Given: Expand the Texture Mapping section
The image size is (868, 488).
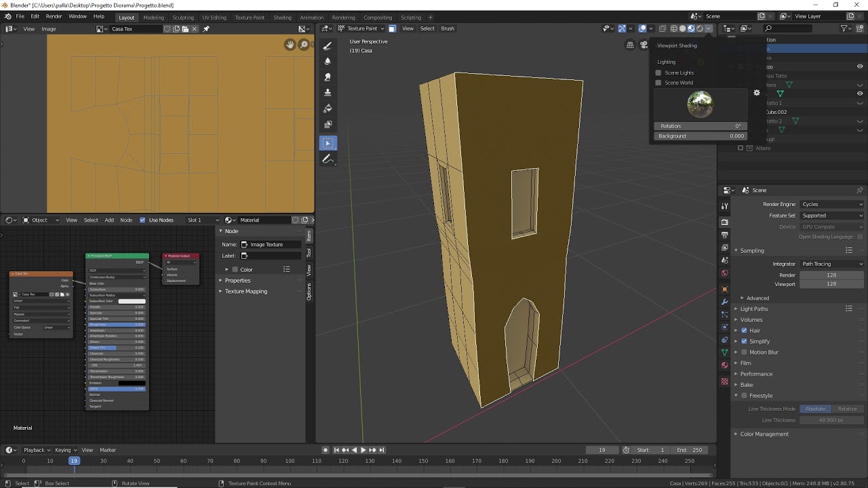Looking at the screenshot, I should pos(245,291).
